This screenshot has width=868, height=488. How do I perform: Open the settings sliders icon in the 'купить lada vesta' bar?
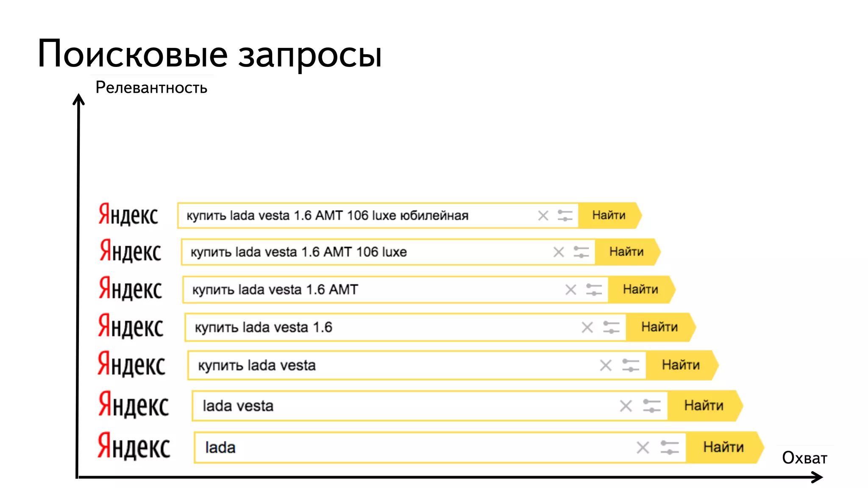[630, 365]
